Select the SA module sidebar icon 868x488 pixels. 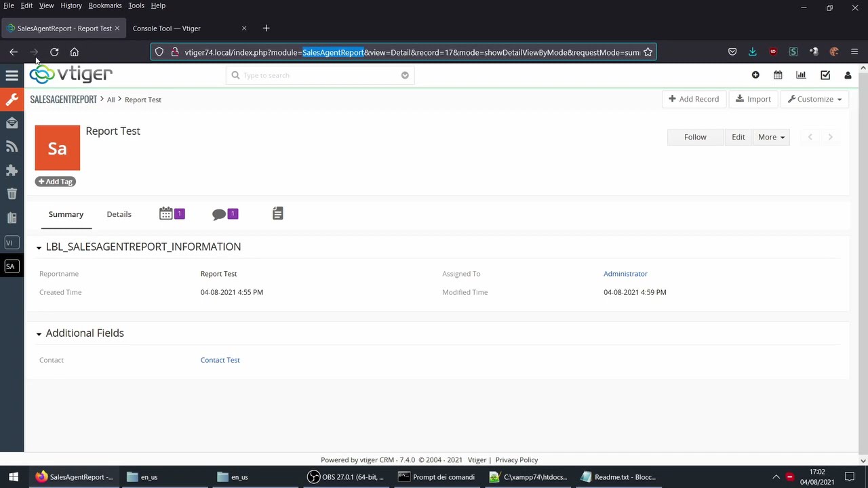[x=10, y=266]
